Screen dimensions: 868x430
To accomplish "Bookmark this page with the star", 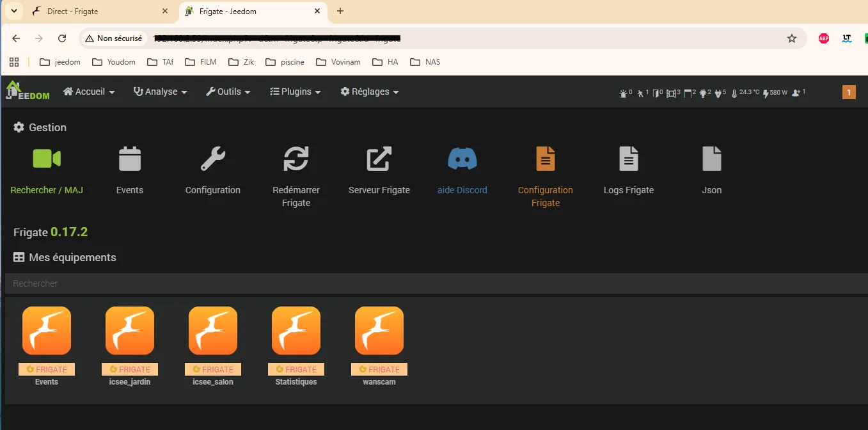I will click(792, 38).
